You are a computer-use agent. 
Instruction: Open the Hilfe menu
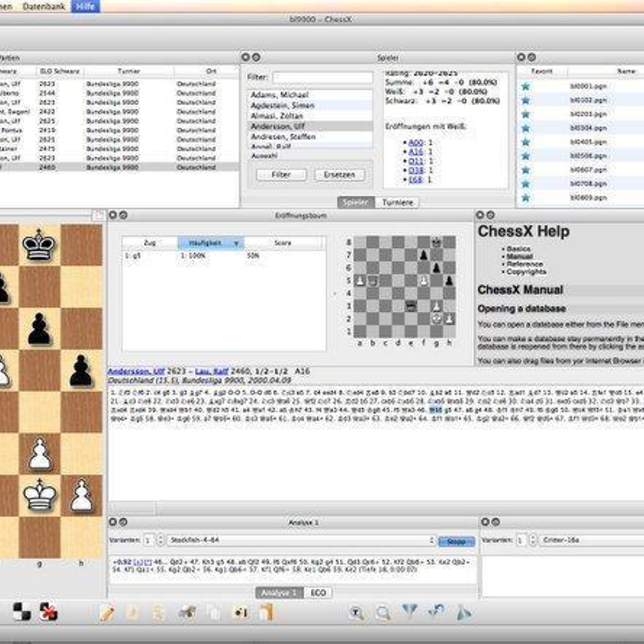(x=85, y=6)
